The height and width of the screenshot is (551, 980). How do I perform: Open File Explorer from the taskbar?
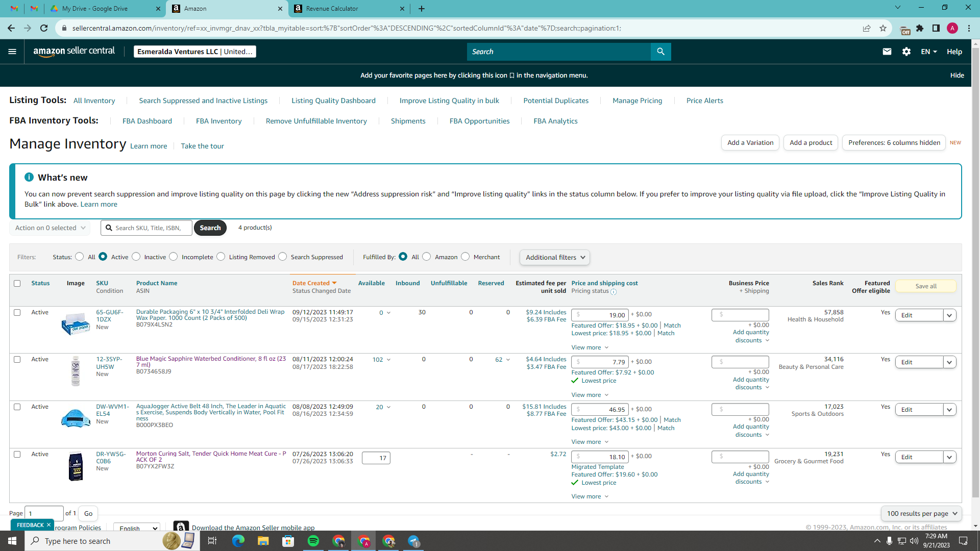point(263,541)
